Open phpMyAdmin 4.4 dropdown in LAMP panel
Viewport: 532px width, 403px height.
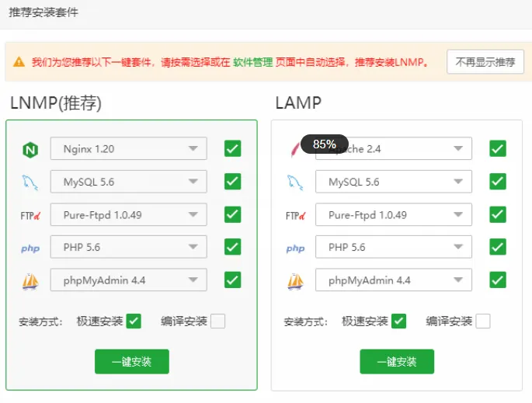[x=394, y=280]
